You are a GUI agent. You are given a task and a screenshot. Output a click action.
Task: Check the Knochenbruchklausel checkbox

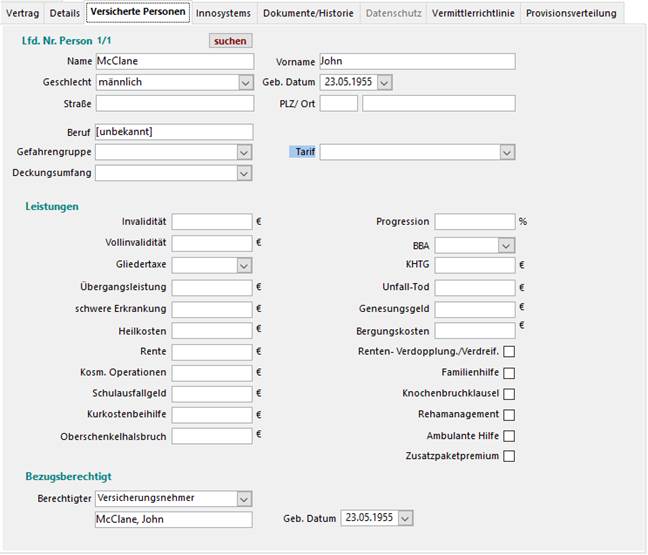pos(509,394)
